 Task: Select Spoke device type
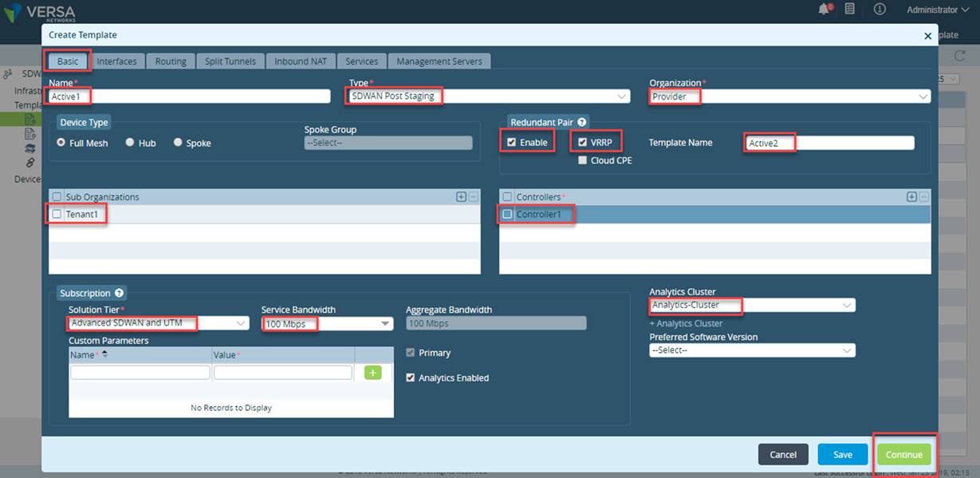(x=178, y=143)
